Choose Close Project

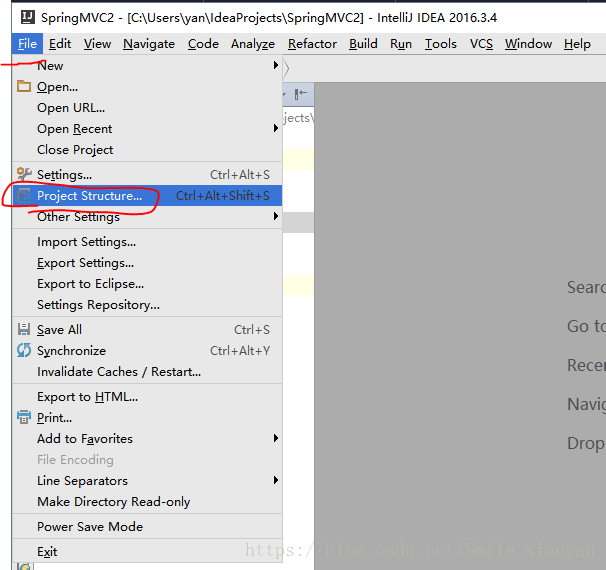147,149
